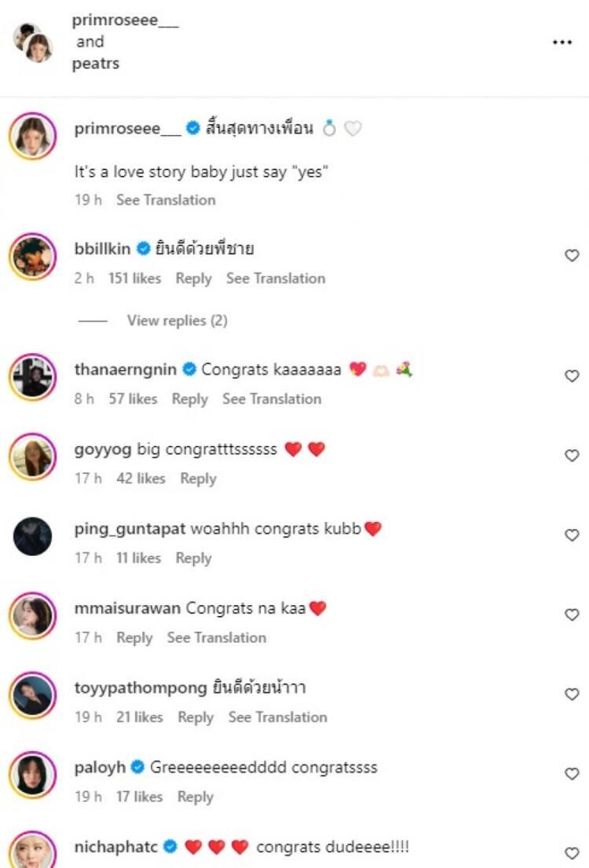The width and height of the screenshot is (589, 868).
Task: Tap heart icon beside nichaphatc's comment
Action: (572, 853)
